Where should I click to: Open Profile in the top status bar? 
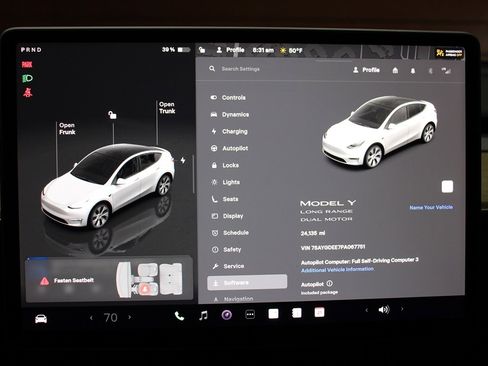[230, 50]
